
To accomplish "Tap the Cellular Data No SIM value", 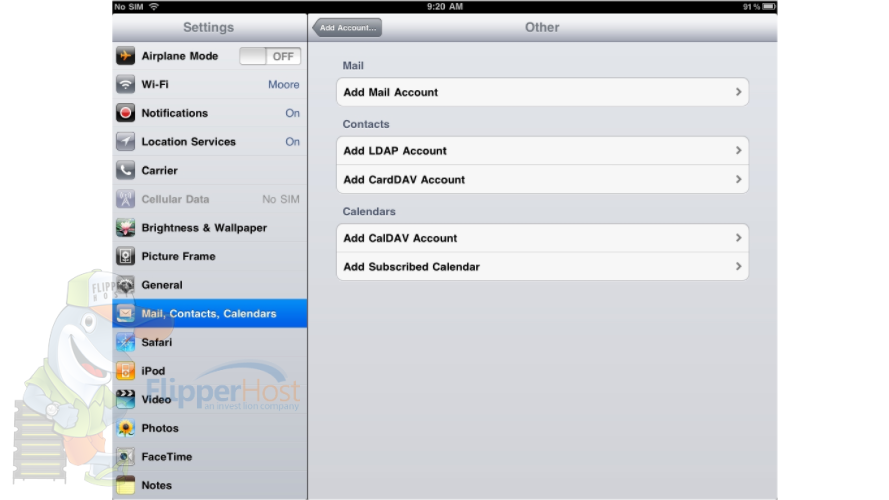I will [281, 199].
